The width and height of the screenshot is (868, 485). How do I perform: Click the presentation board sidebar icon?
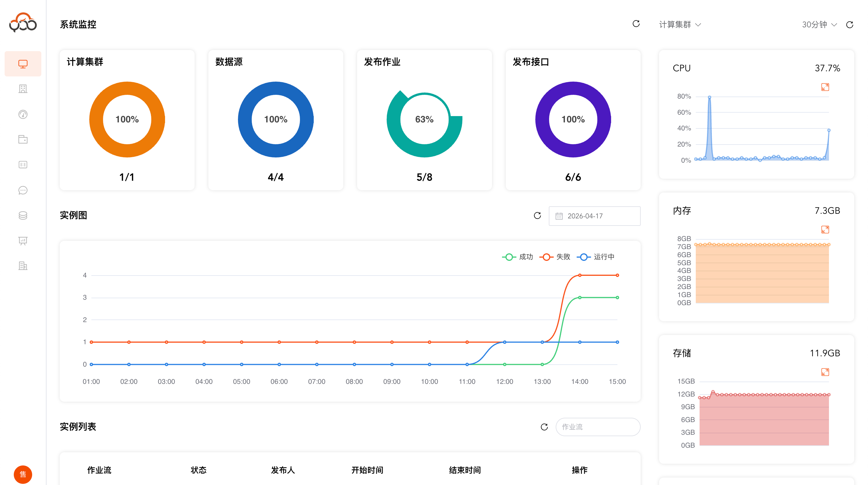tap(23, 240)
